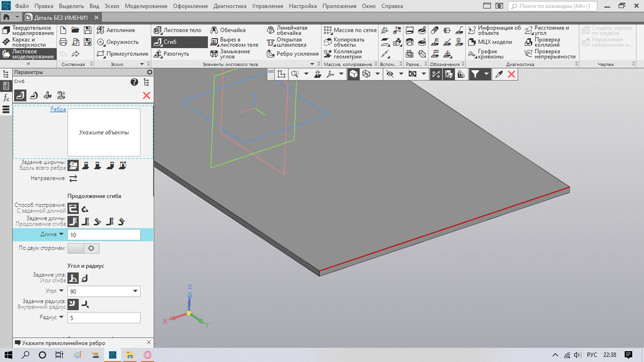Click the print icon in Системная group
This screenshot has width=644, height=362.
[64, 42]
